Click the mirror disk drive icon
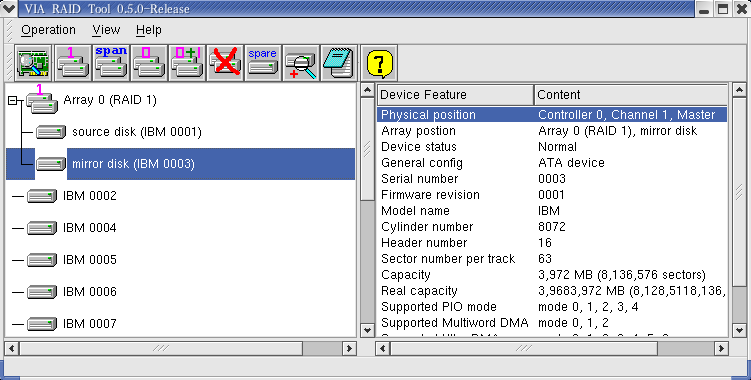 click(51, 164)
